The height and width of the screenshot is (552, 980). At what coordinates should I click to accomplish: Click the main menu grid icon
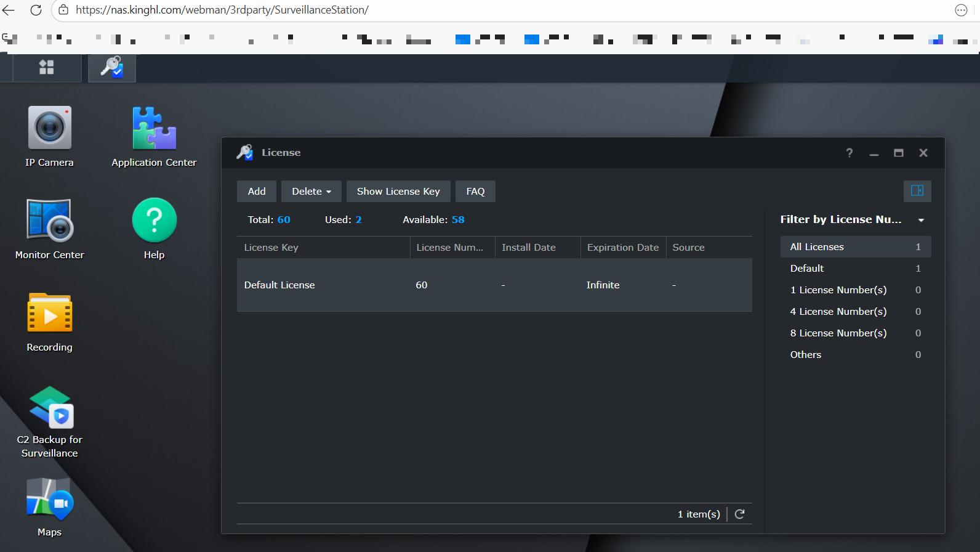click(x=47, y=67)
